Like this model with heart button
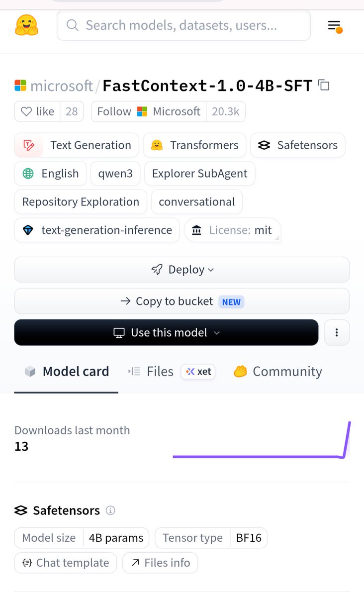This screenshot has width=364, height=597. (38, 111)
